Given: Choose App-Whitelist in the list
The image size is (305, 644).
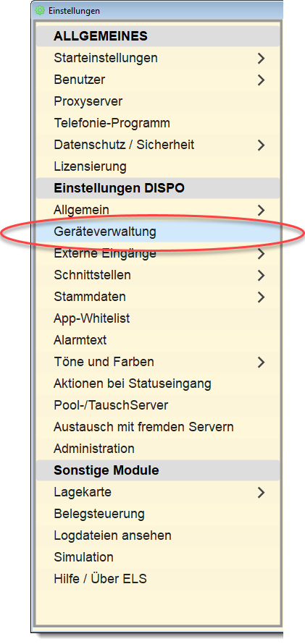Looking at the screenshot, I should tap(158, 318).
